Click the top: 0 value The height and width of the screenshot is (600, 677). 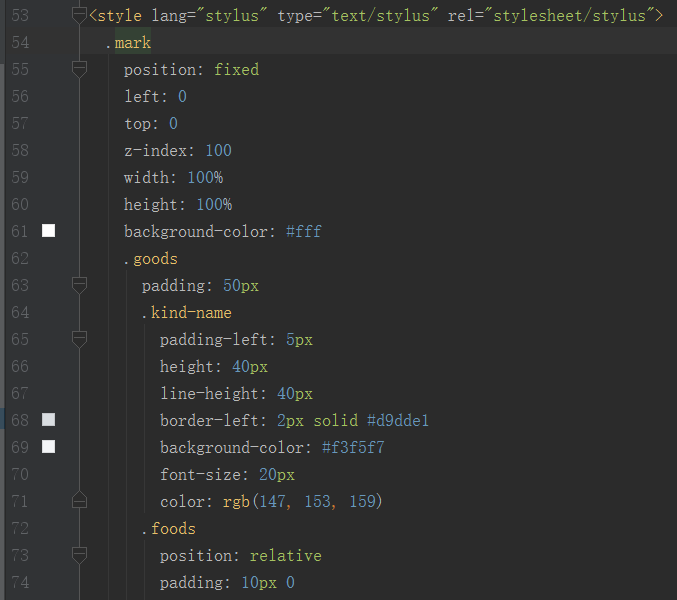point(173,123)
